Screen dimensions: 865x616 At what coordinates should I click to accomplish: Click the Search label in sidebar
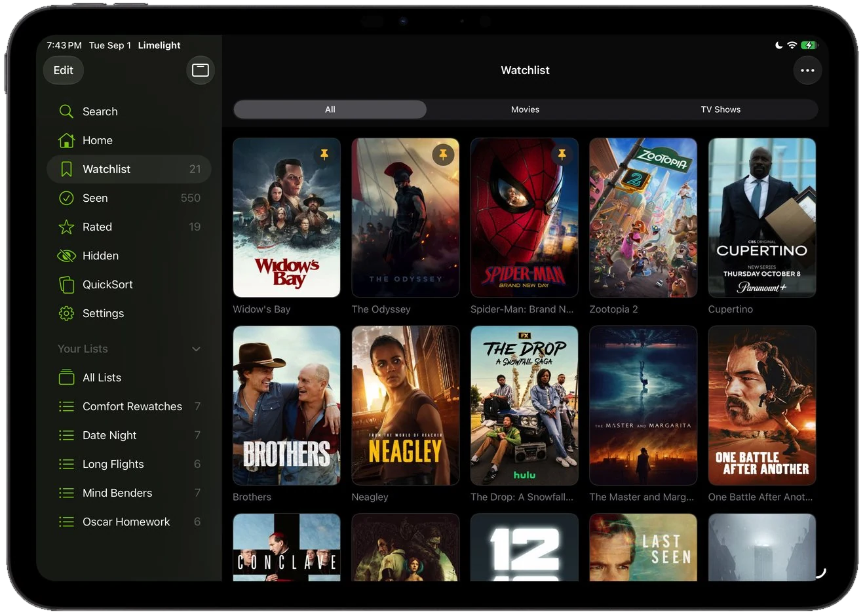(100, 111)
